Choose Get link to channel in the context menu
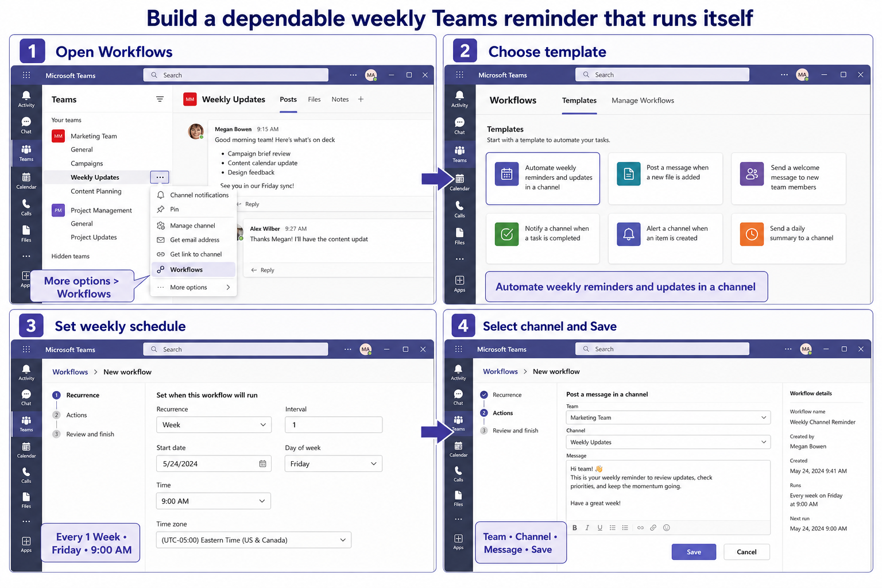The image size is (882, 588). point(194,254)
